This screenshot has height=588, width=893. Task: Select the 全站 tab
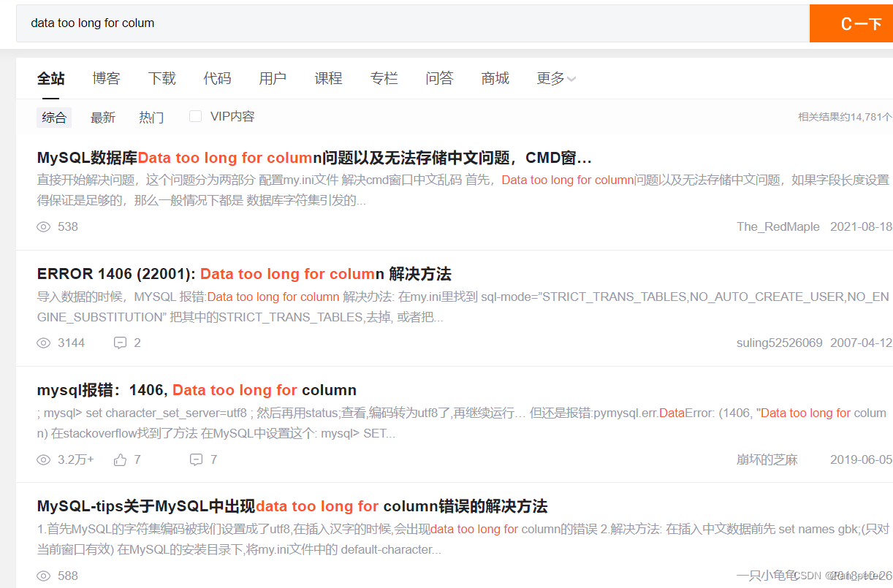point(50,79)
